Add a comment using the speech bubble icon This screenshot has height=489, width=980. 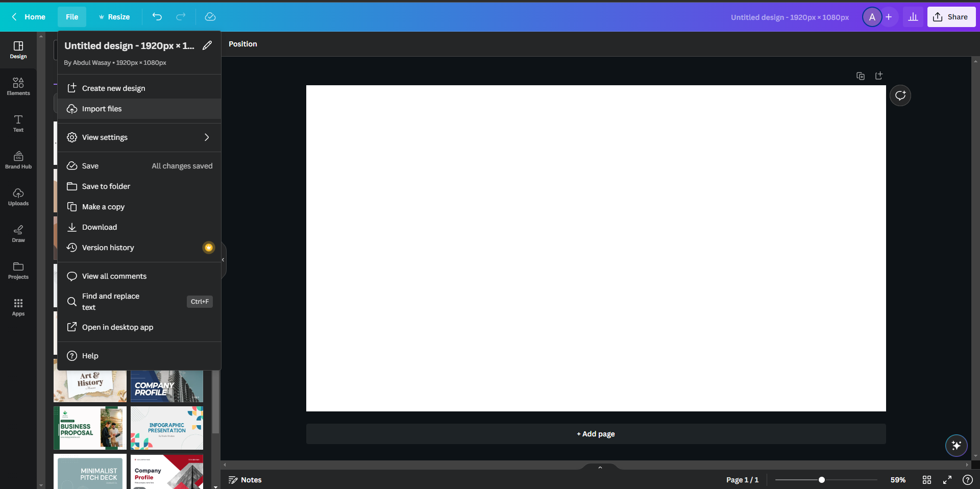point(900,95)
